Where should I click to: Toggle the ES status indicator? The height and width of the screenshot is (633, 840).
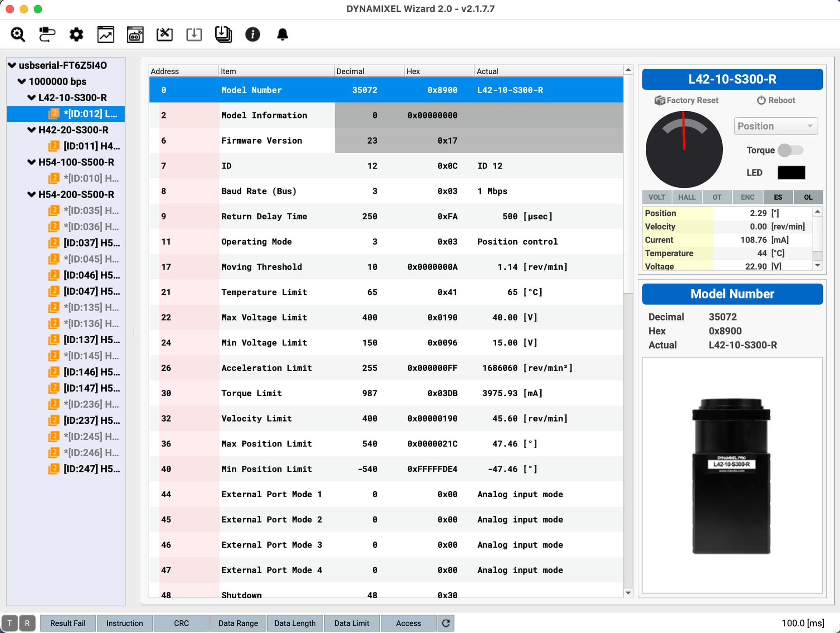pos(778,197)
